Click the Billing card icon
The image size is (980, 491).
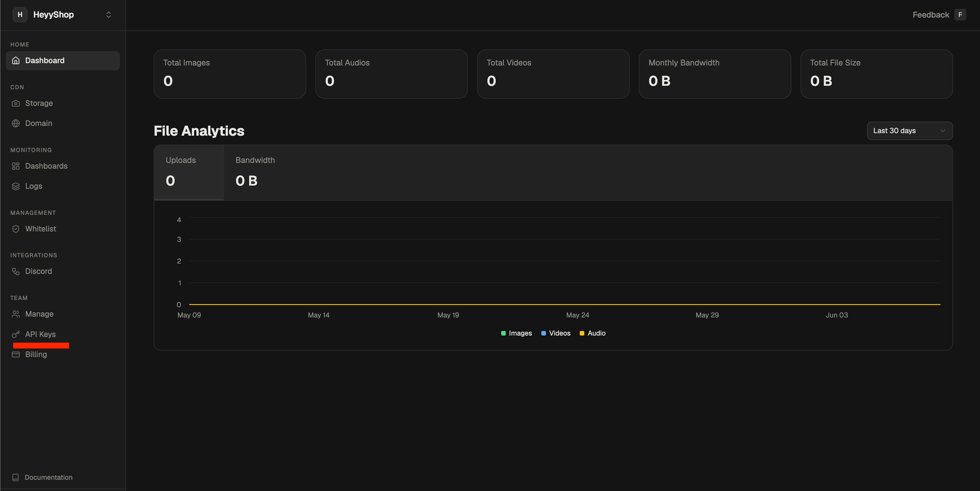click(x=16, y=354)
